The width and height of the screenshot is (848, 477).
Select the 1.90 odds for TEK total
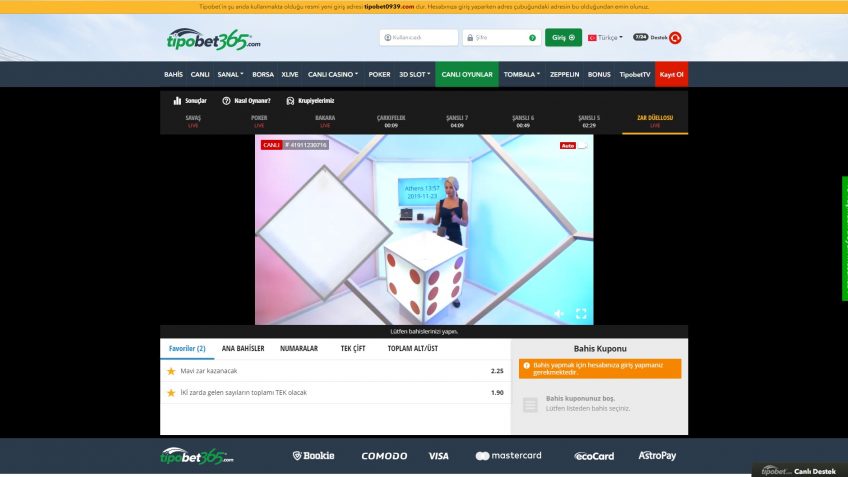coord(497,393)
